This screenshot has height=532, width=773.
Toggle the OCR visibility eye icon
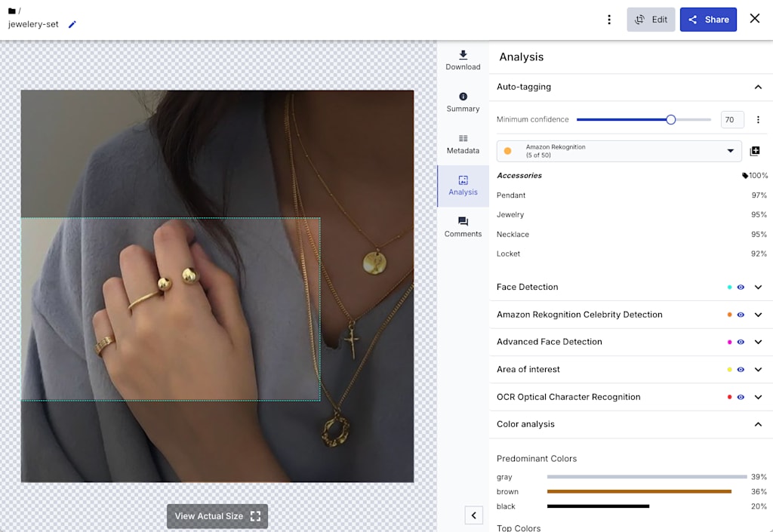[741, 397]
